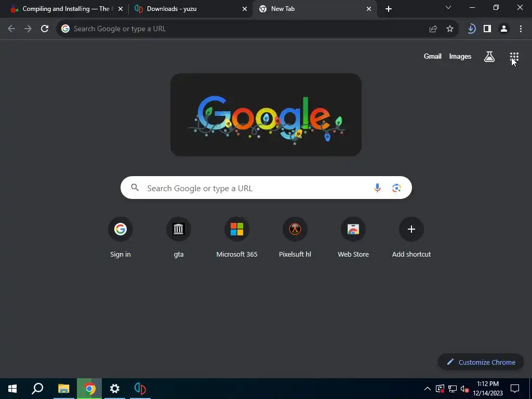Go forward using the forward arrow
Image resolution: width=532 pixels, height=399 pixels.
tap(28, 29)
